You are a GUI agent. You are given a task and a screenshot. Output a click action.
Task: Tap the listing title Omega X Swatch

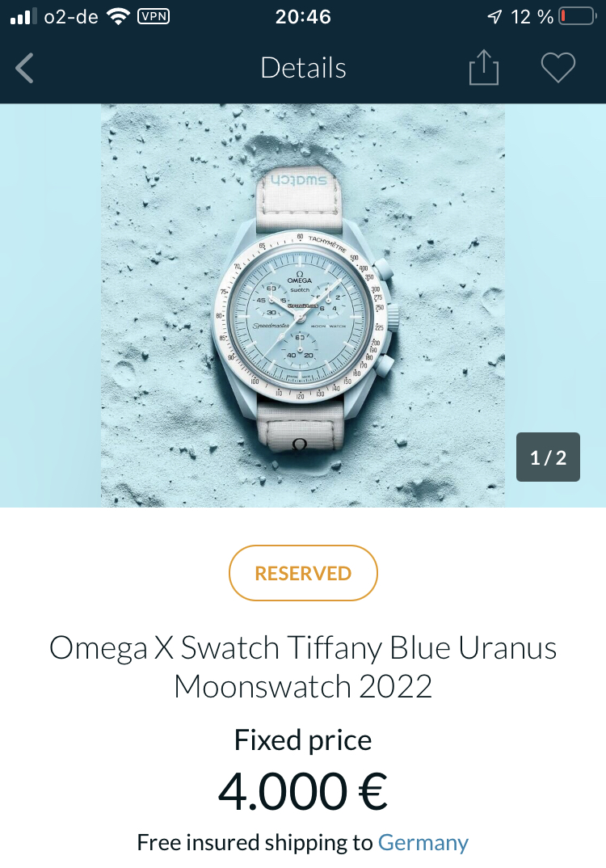303,667
